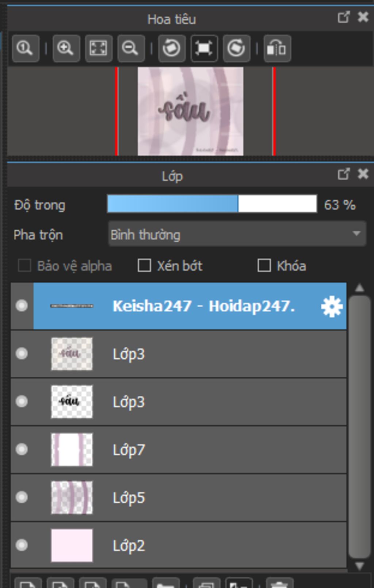This screenshot has width=374, height=588.
Task: Open settings gear of Keisha247 layer
Action: [x=332, y=307]
